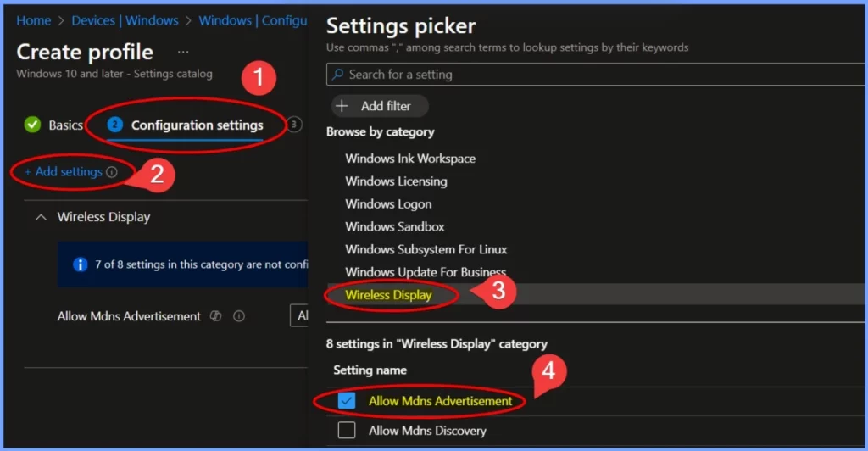This screenshot has width=868, height=451.
Task: Click the 7 of 8 settings banner text
Action: (x=201, y=264)
